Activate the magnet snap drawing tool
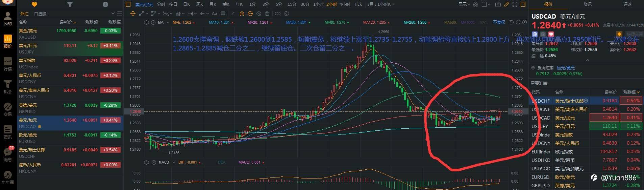644x190 pixels. (242, 14)
